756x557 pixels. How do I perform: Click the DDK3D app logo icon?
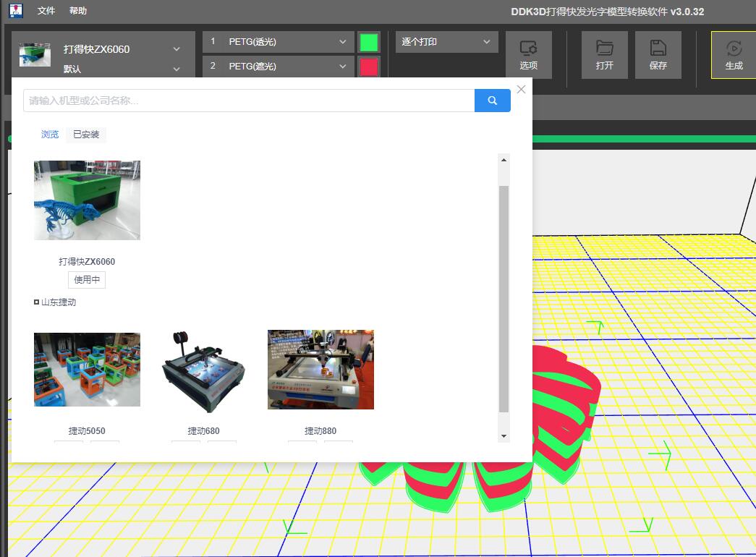(16, 11)
